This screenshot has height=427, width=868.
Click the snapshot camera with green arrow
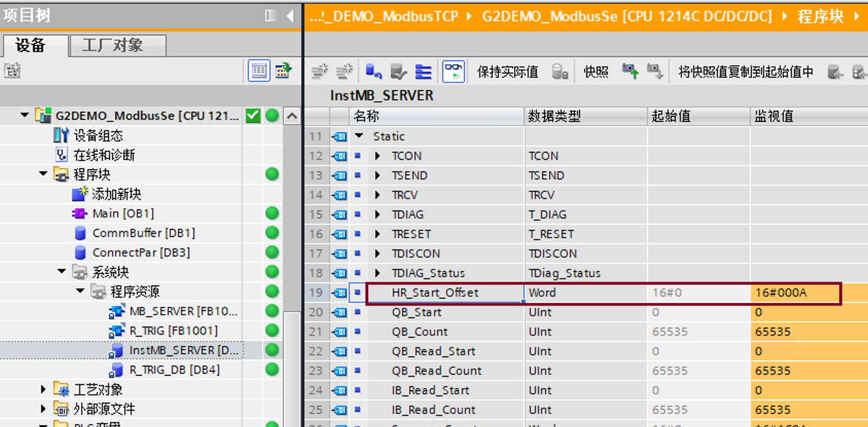(x=630, y=72)
